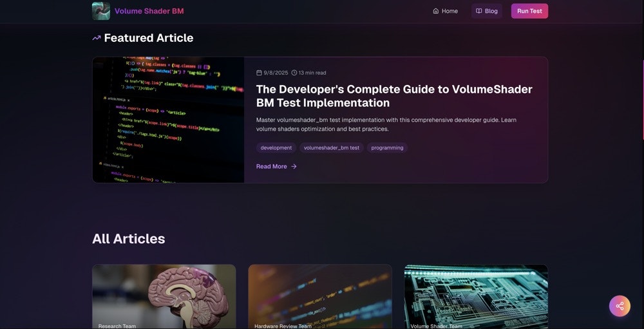644x329 pixels.
Task: Click the floating share button
Action: (x=620, y=306)
